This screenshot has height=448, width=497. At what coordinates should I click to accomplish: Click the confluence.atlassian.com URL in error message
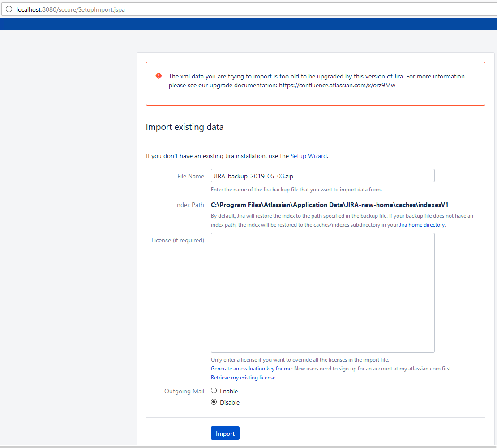tap(337, 85)
